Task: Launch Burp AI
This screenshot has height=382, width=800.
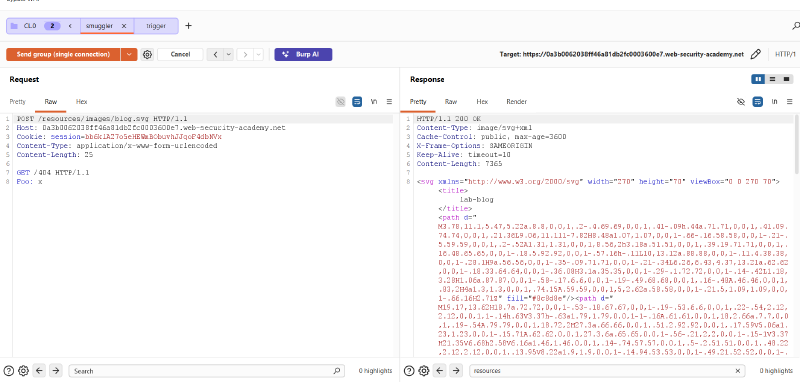Action: 303,55
